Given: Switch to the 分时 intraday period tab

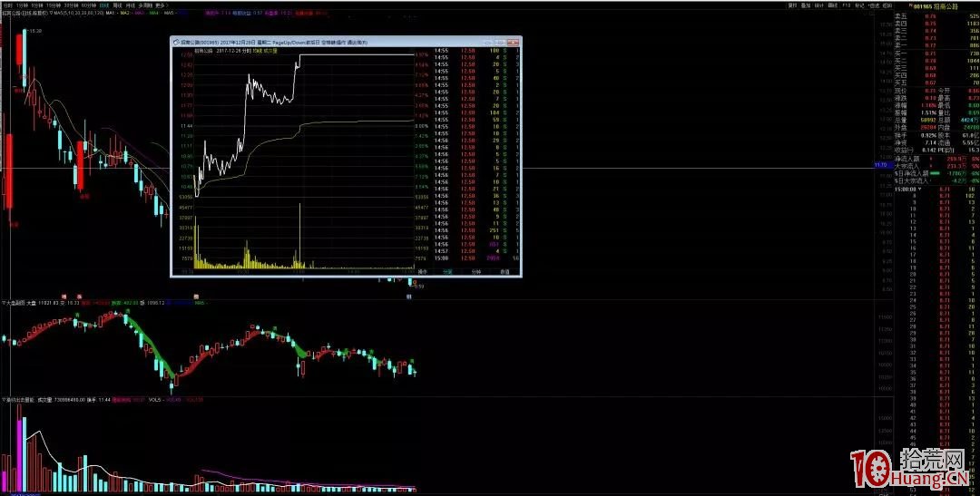Looking at the screenshot, I should tap(7, 5).
